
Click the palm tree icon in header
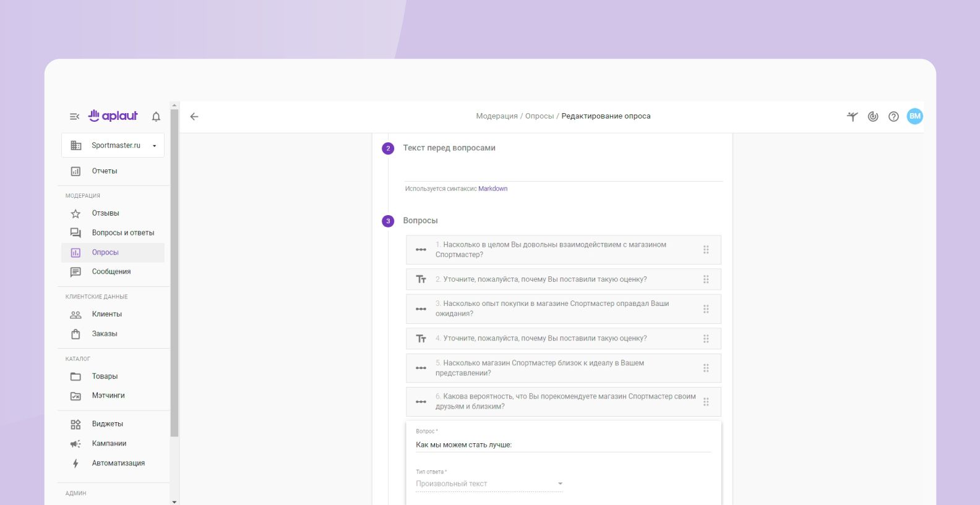coord(852,116)
